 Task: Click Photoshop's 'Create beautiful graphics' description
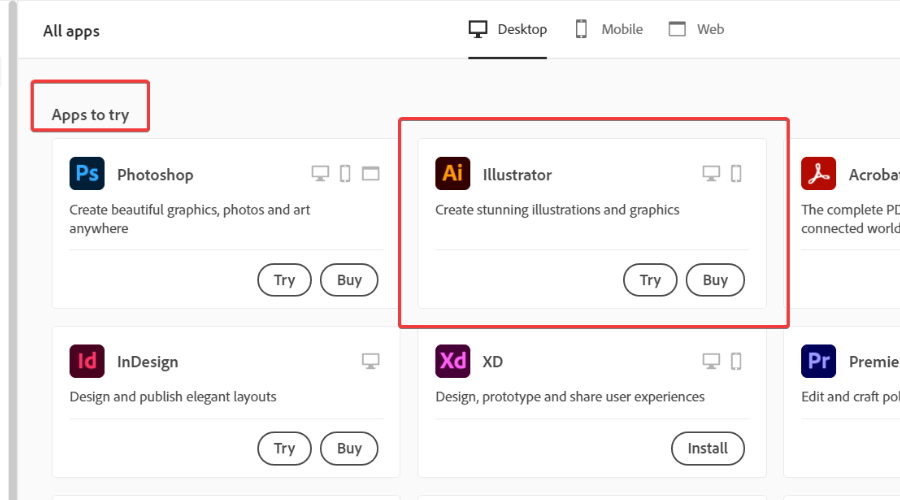pyautogui.click(x=189, y=219)
